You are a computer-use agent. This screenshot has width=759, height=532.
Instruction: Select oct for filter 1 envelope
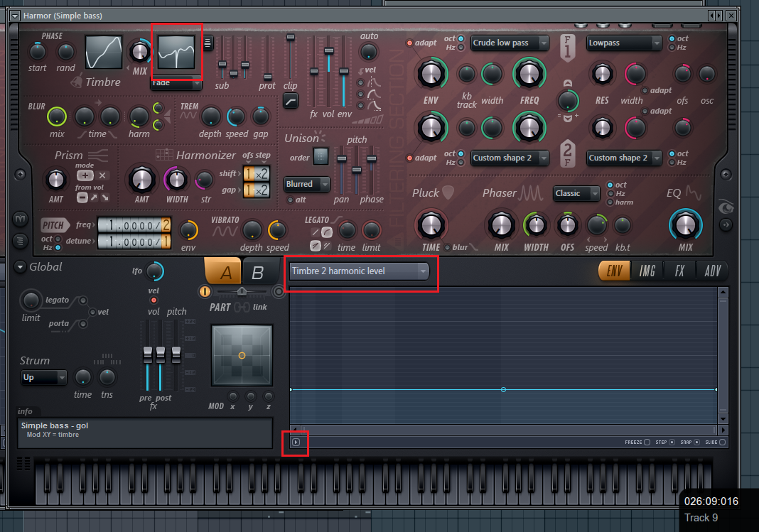click(461, 38)
